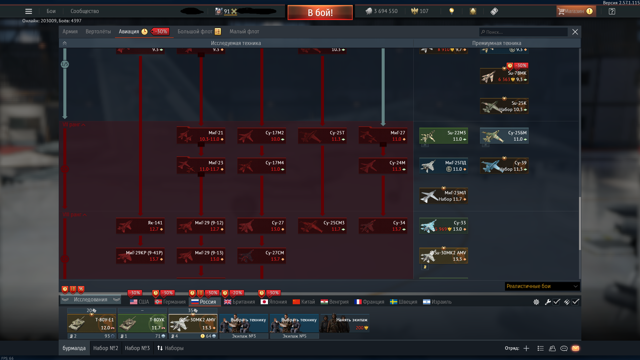Select the МиГ-23 aircraft group
The height and width of the screenshot is (360, 640).
point(201,166)
